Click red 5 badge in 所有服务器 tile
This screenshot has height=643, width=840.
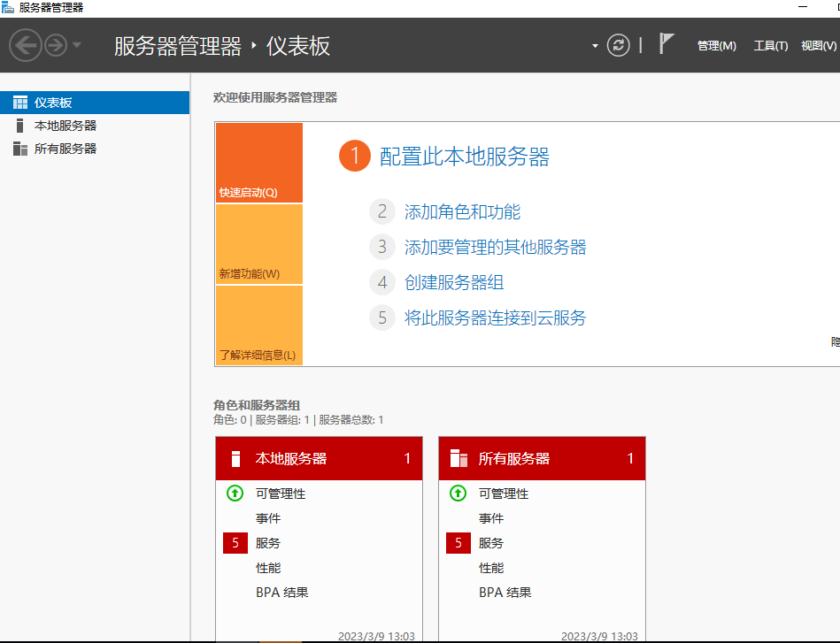coord(459,543)
